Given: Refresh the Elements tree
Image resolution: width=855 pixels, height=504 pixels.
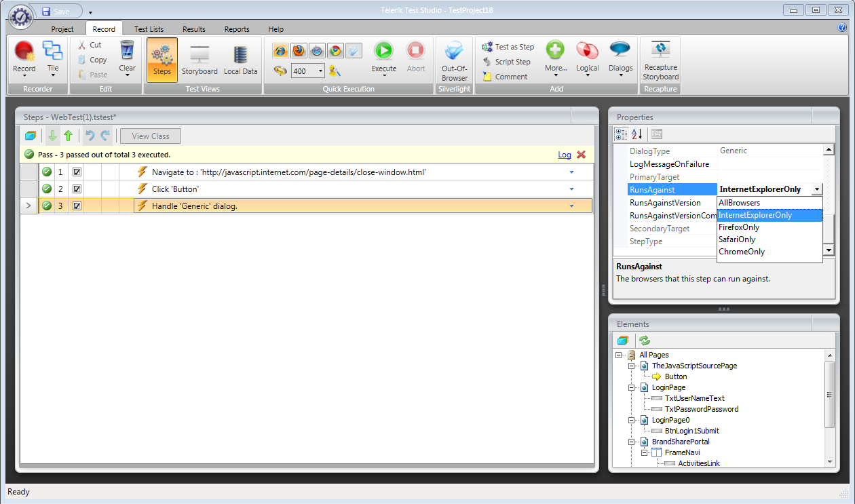Looking at the screenshot, I should click(645, 341).
